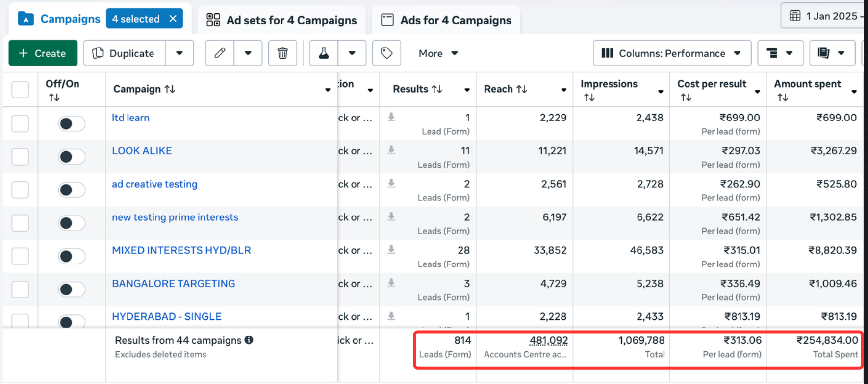Click the Campaigns folder icon
The height and width of the screenshot is (384, 868).
[26, 19]
